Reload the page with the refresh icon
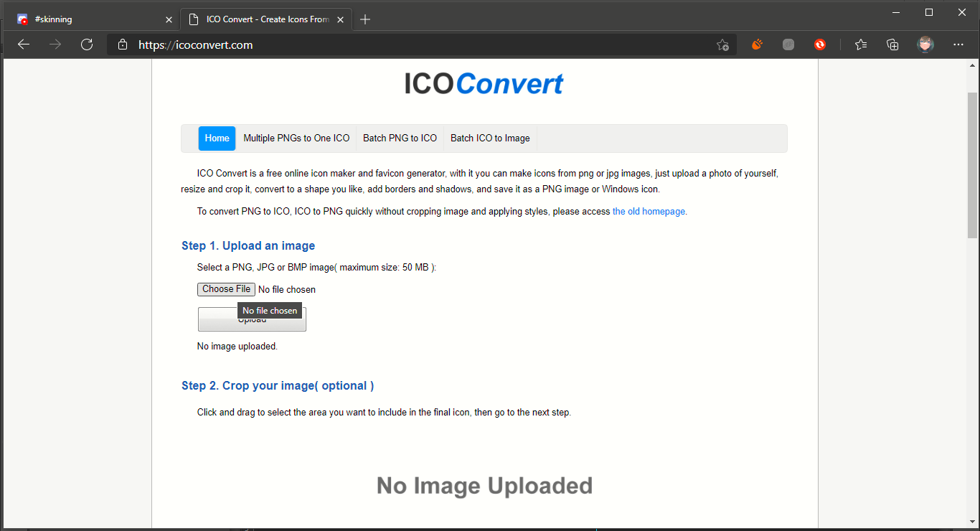The height and width of the screenshot is (531, 980). click(x=87, y=44)
